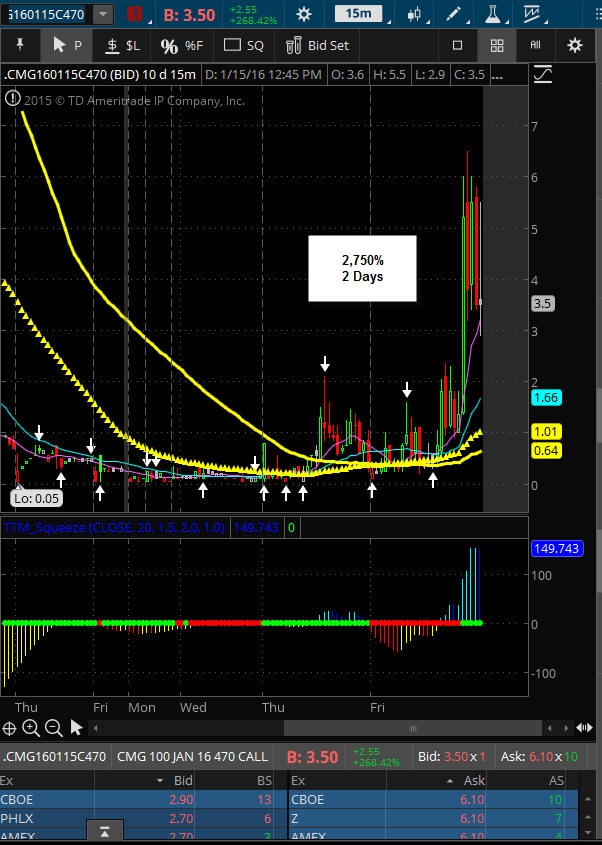The height and width of the screenshot is (845, 602).
Task: Expand the drawings pencil dropdown
Action: [x=464, y=15]
